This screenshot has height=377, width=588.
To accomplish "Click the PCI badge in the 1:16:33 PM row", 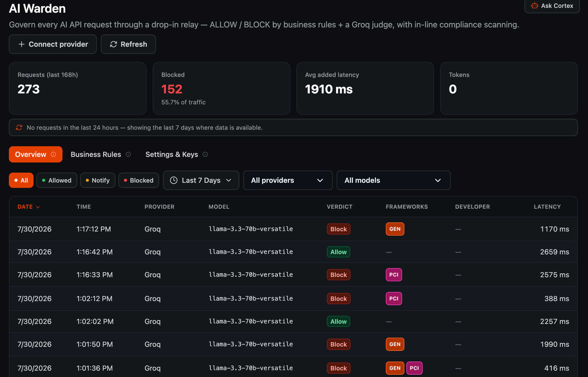I will (394, 275).
